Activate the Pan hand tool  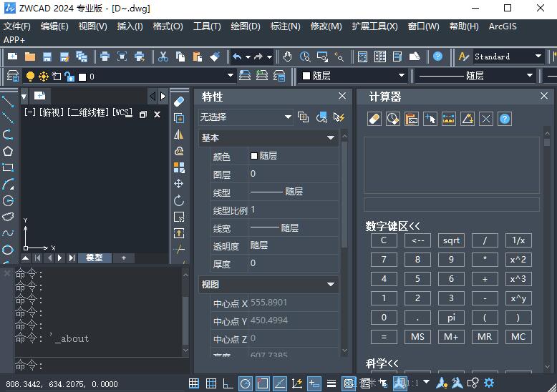click(287, 57)
